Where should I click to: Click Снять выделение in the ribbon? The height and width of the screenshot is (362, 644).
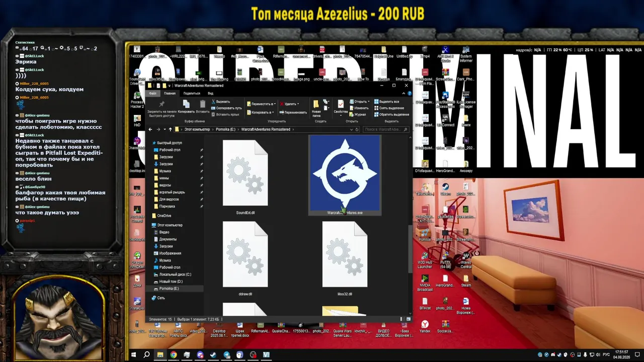coord(389,108)
